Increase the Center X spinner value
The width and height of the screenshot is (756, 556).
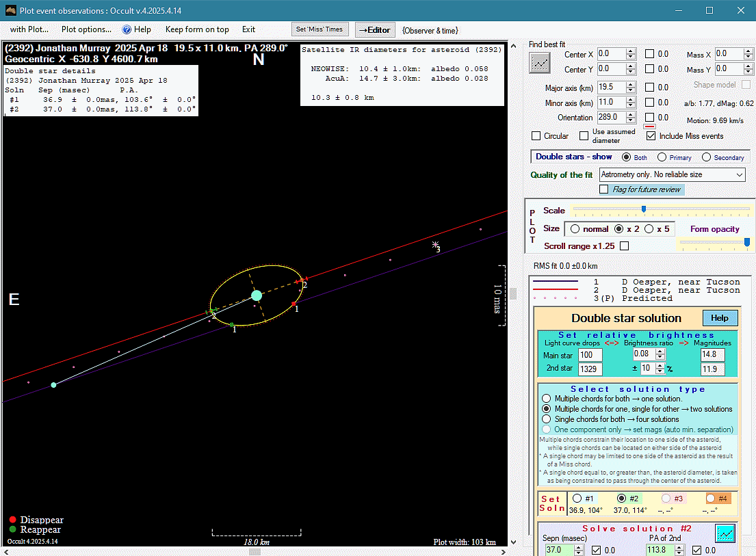(631, 51)
